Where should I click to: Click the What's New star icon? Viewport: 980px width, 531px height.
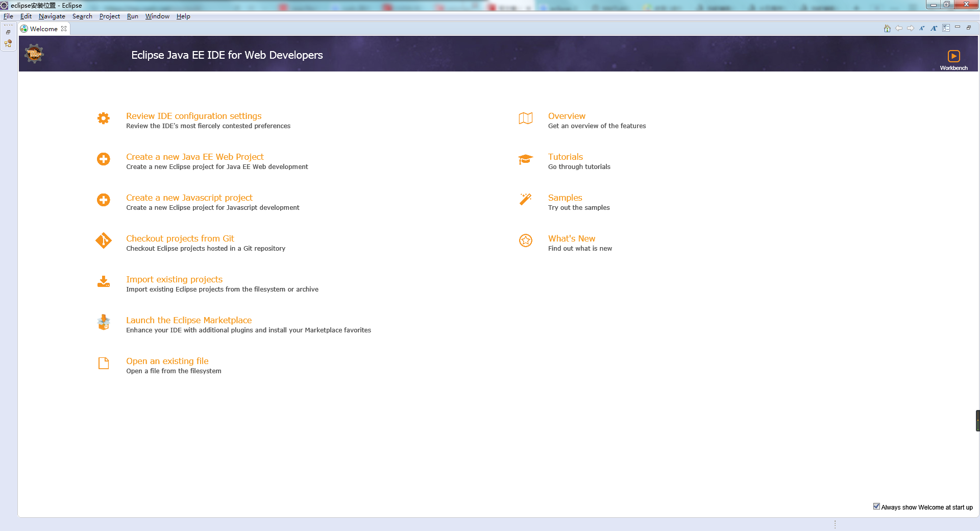(526, 240)
